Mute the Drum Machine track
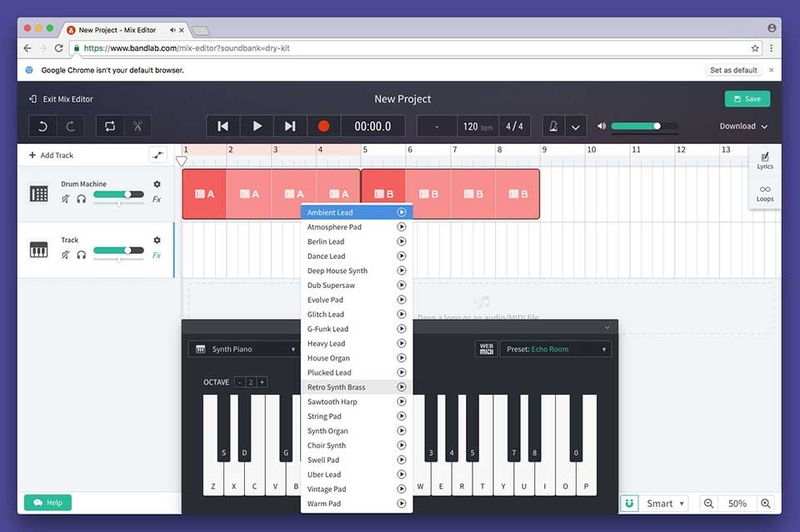 point(65,199)
